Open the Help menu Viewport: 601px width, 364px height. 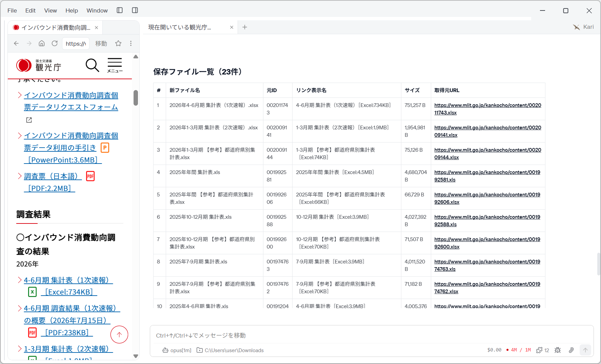72,10
